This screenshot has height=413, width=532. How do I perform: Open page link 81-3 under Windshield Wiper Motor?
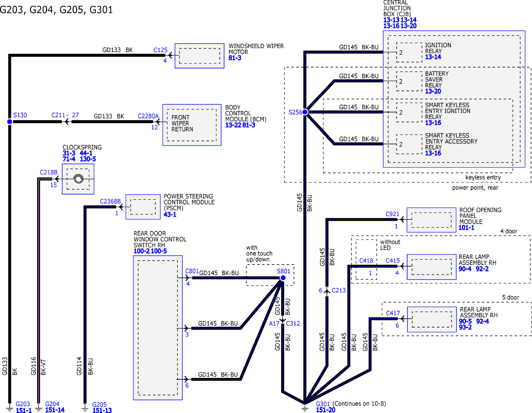[235, 58]
